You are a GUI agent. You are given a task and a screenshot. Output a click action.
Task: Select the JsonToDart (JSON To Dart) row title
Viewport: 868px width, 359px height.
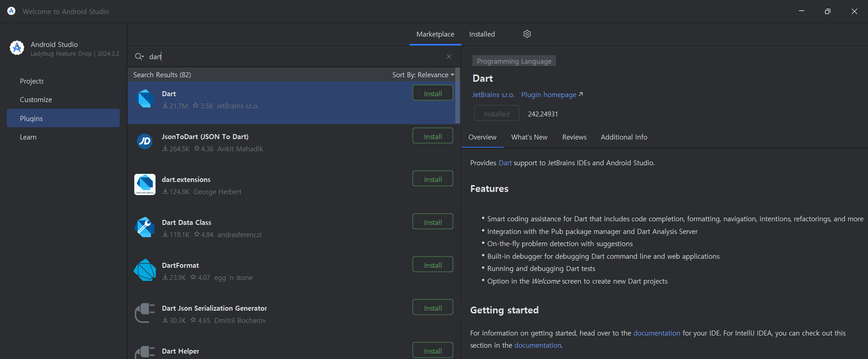click(205, 137)
